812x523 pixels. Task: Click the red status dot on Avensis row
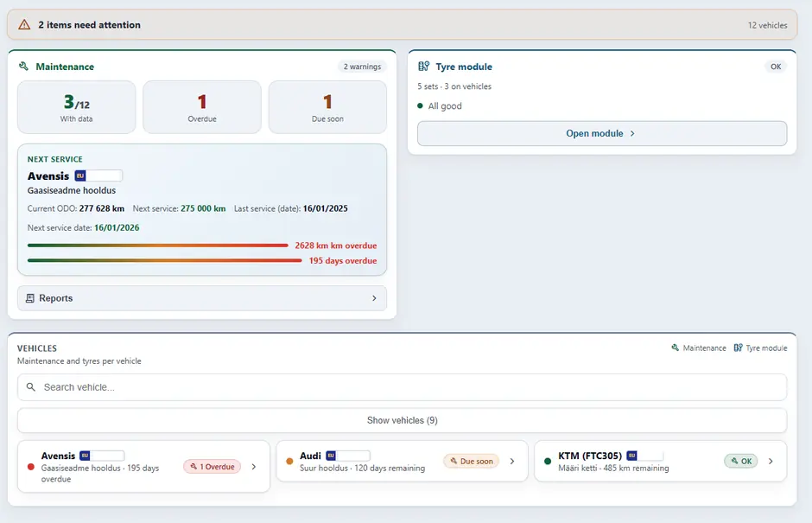click(x=30, y=467)
